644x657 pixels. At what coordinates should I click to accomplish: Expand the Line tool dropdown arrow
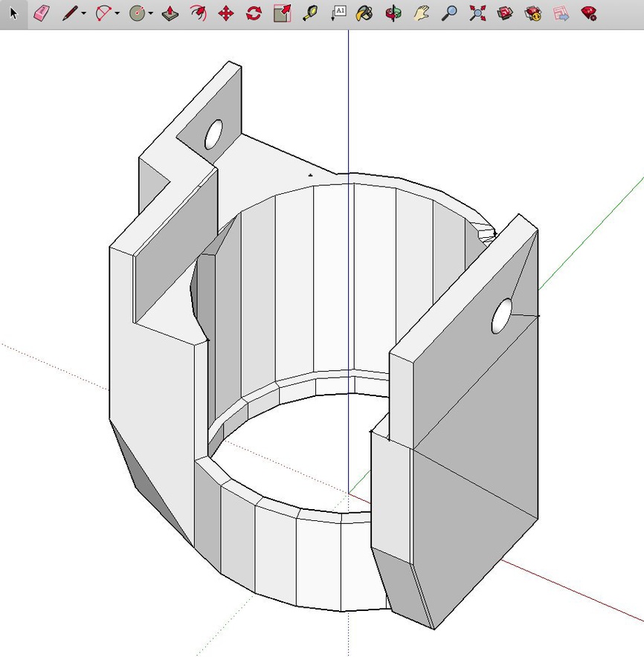(83, 14)
